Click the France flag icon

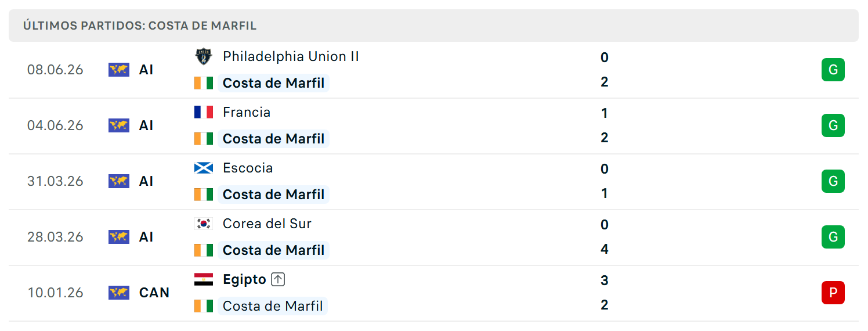204,112
